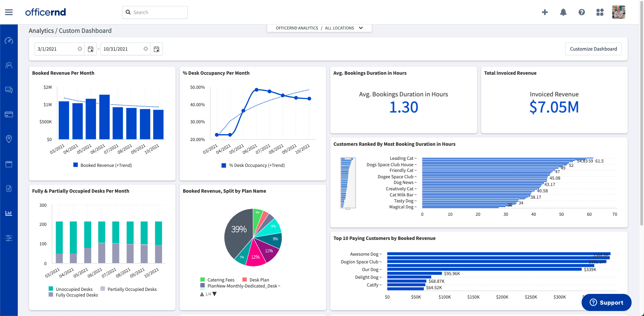The height and width of the screenshot is (316, 644).
Task: Click the 06/2021 booked revenue bar
Action: pos(105,117)
